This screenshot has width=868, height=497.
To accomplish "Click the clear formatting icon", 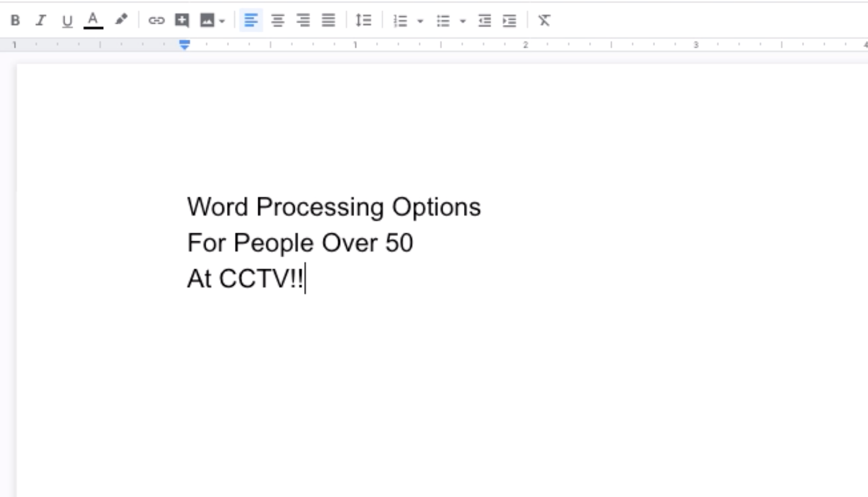I will [x=544, y=21].
